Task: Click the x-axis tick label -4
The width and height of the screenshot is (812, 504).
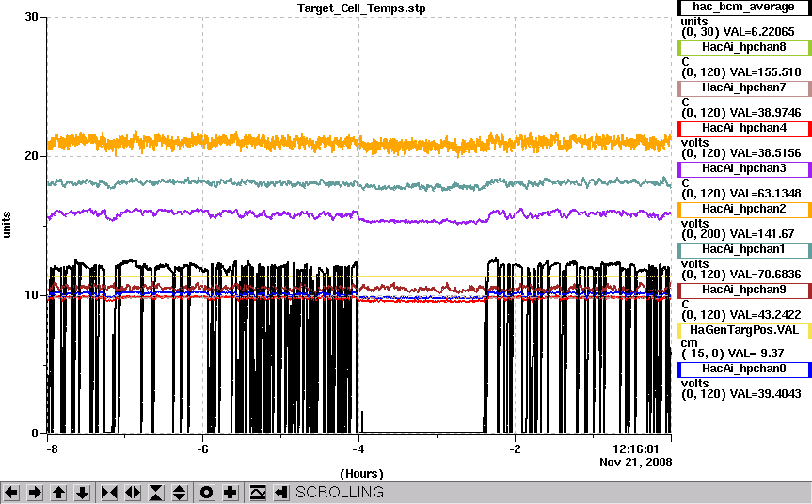Action: click(358, 449)
